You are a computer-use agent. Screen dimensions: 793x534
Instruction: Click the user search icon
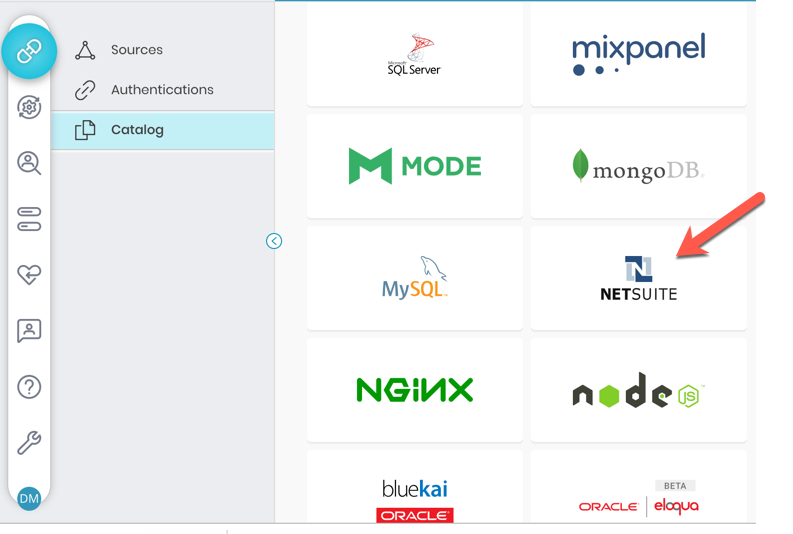point(29,164)
